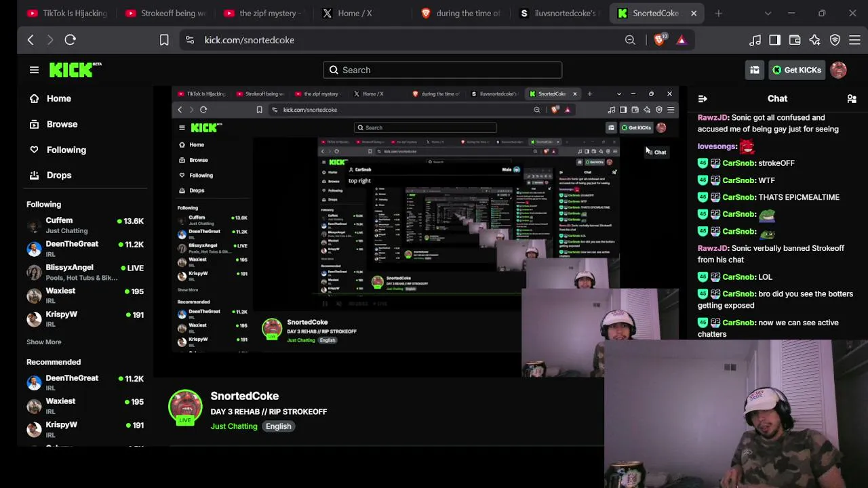The height and width of the screenshot is (488, 868).
Task: Open KrispyW channel in Following list
Action: [85, 319]
